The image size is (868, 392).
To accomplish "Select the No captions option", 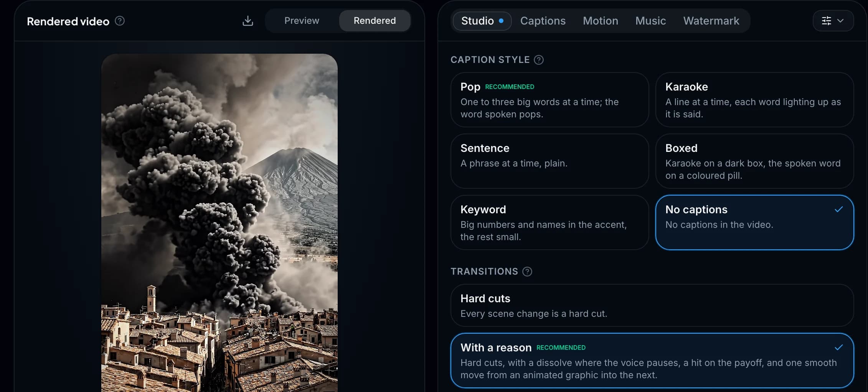I will tap(754, 222).
